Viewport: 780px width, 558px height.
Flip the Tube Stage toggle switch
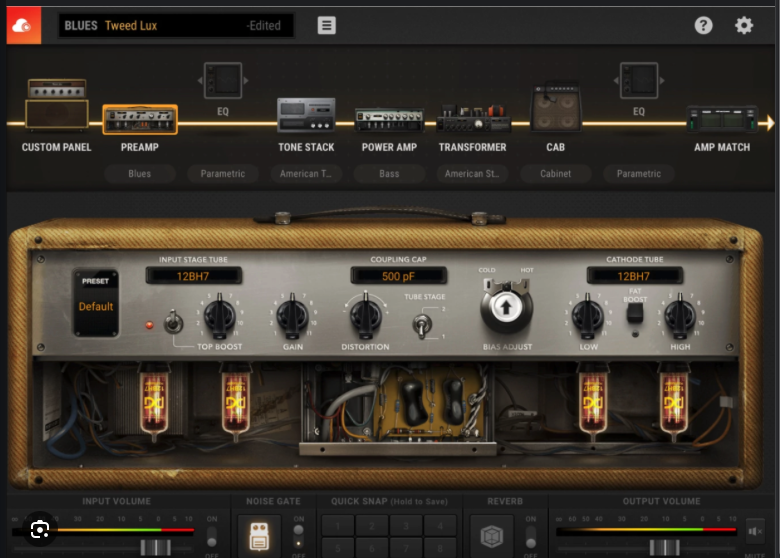click(422, 326)
